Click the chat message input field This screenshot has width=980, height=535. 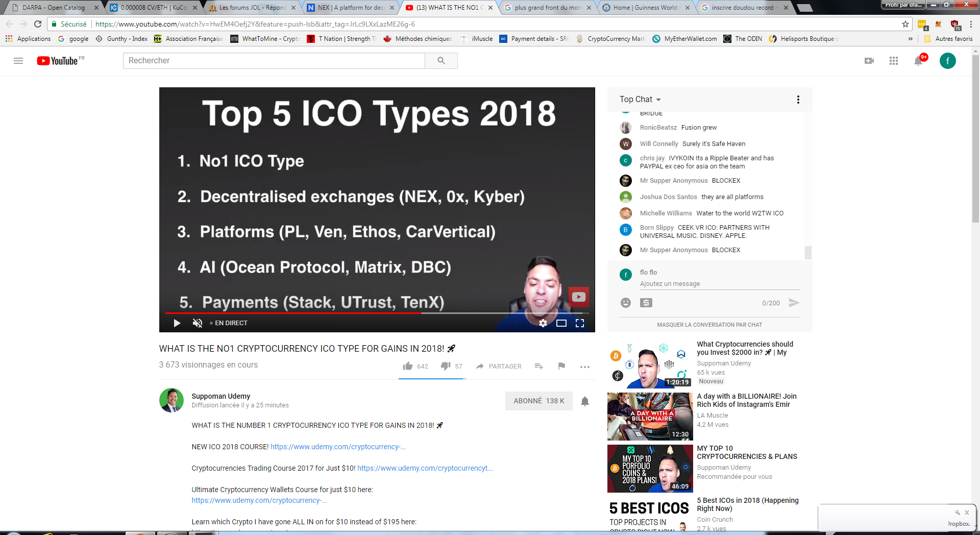(x=720, y=284)
